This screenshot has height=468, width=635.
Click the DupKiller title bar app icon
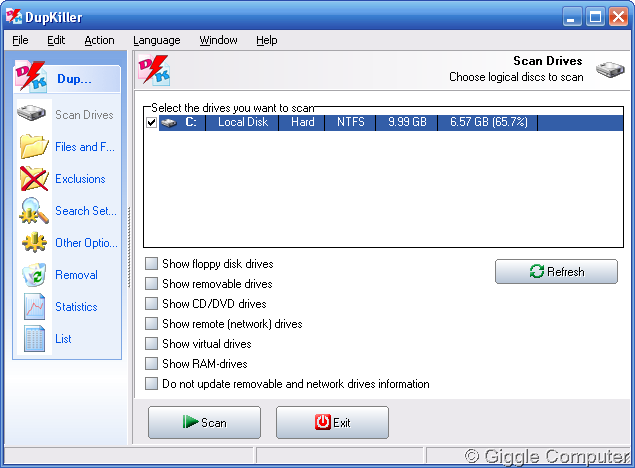click(x=13, y=16)
